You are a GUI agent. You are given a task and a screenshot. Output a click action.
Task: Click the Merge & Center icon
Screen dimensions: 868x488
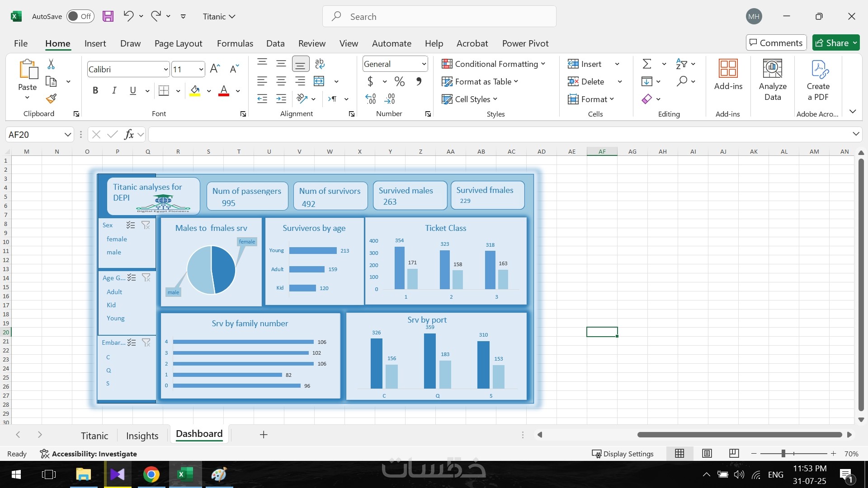(319, 81)
